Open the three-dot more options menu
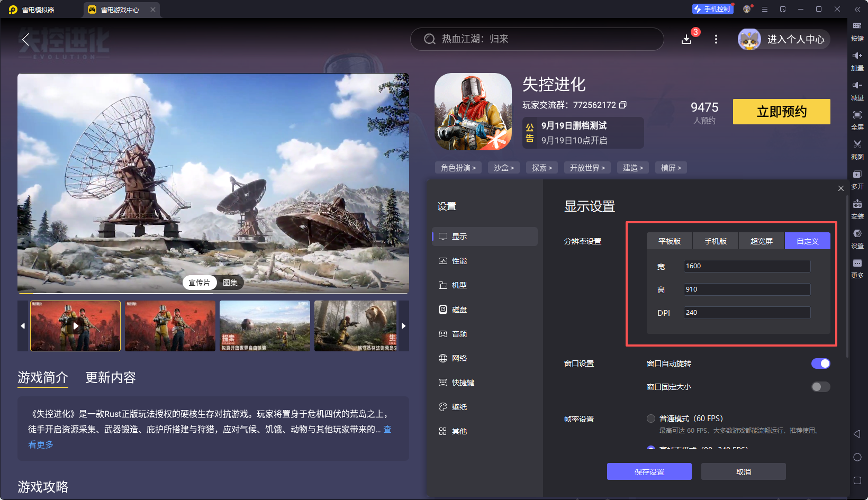The image size is (868, 500). pyautogui.click(x=716, y=39)
